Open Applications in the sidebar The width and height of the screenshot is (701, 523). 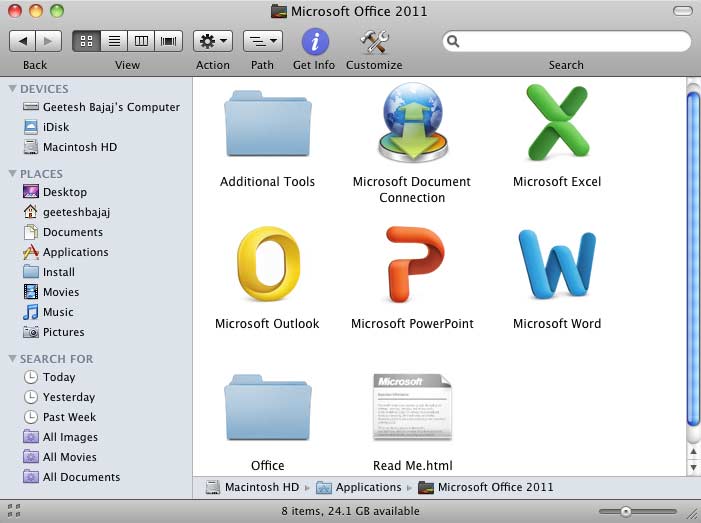point(66,252)
